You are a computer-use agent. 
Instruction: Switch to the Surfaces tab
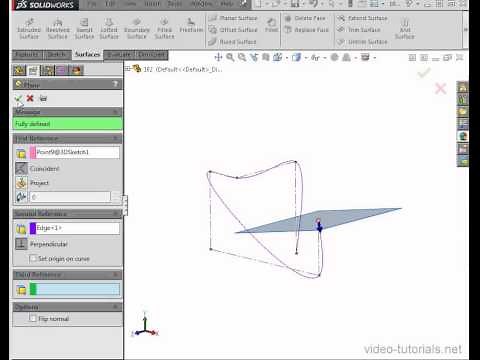tap(87, 55)
